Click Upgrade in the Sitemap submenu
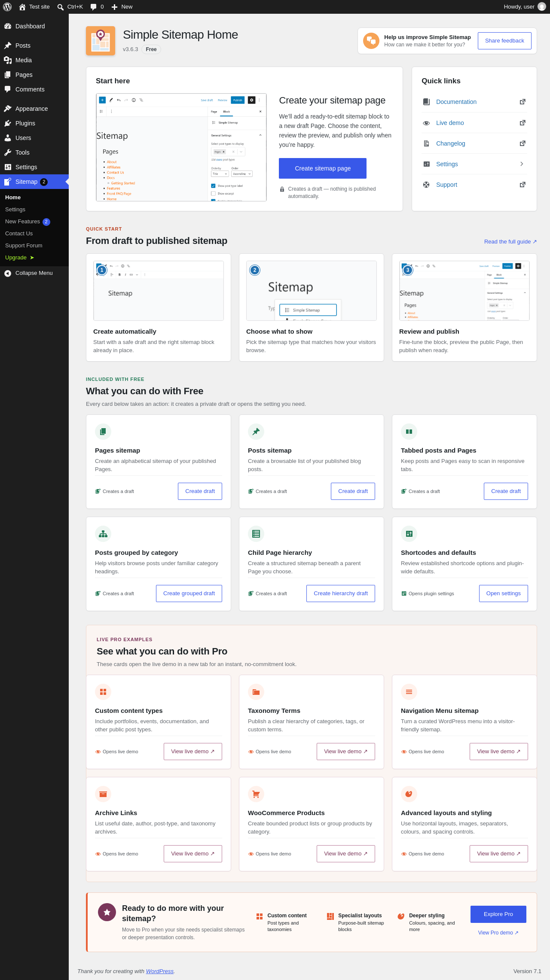Image resolution: width=550 pixels, height=980 pixels. click(x=34, y=258)
